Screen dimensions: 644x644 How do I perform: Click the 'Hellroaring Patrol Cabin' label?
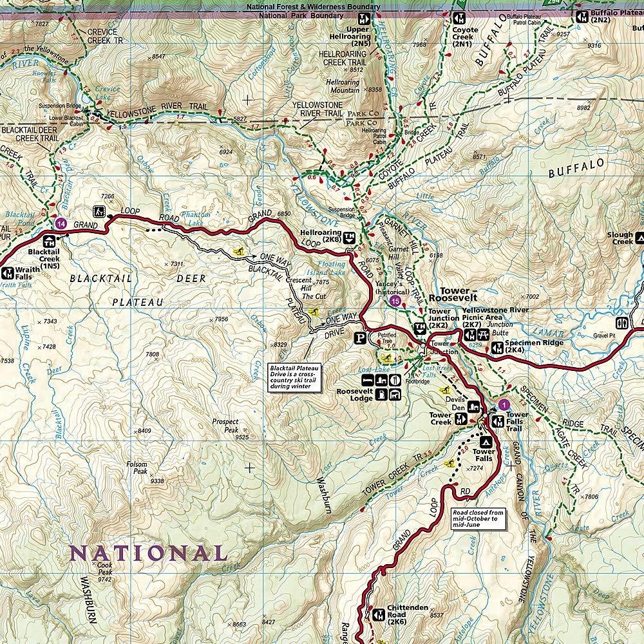click(374, 137)
